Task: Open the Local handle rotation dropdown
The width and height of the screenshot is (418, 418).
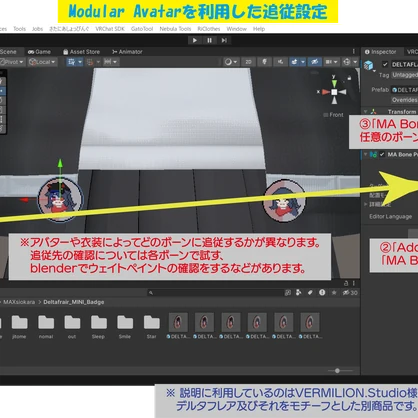Action: 42,62
